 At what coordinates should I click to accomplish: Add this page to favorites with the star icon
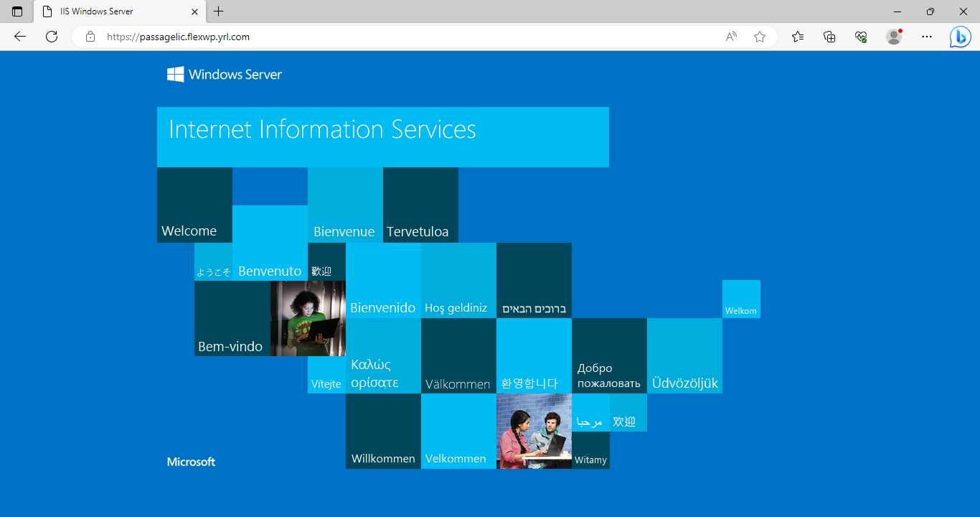pyautogui.click(x=760, y=37)
